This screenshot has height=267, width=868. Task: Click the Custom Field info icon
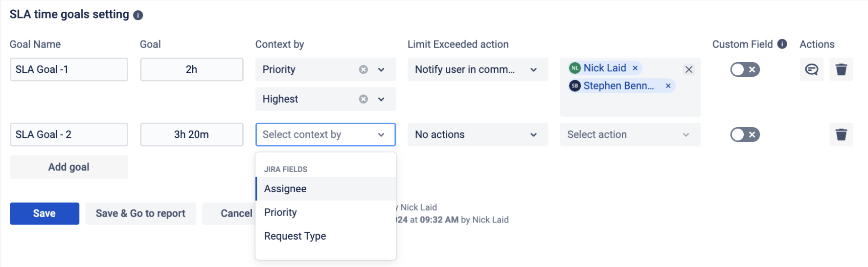[x=782, y=44]
